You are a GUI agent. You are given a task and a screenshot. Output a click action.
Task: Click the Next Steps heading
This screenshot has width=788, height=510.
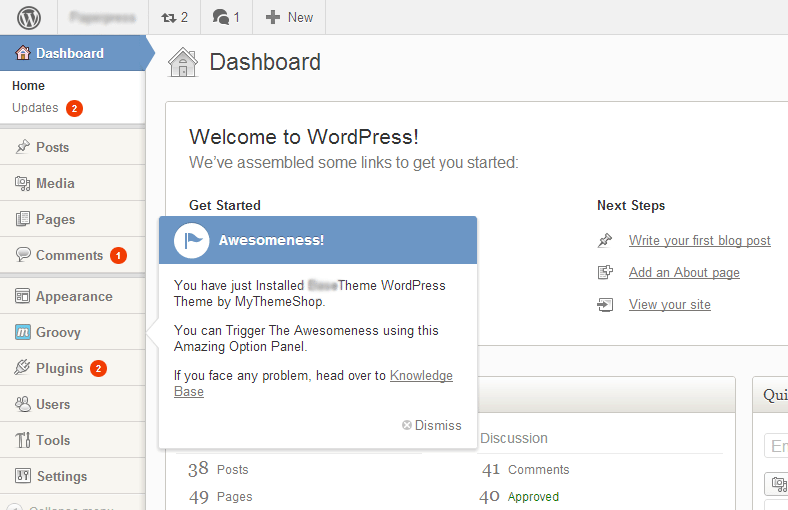coord(631,206)
